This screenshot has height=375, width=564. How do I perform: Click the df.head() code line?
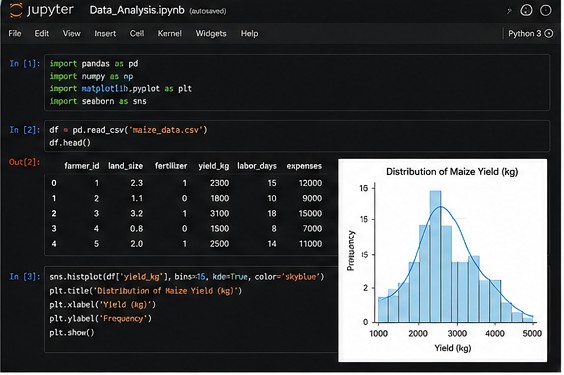pos(70,143)
